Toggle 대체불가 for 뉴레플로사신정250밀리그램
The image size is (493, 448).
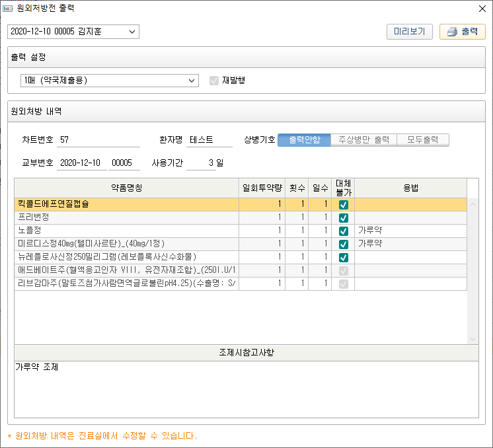point(343,258)
